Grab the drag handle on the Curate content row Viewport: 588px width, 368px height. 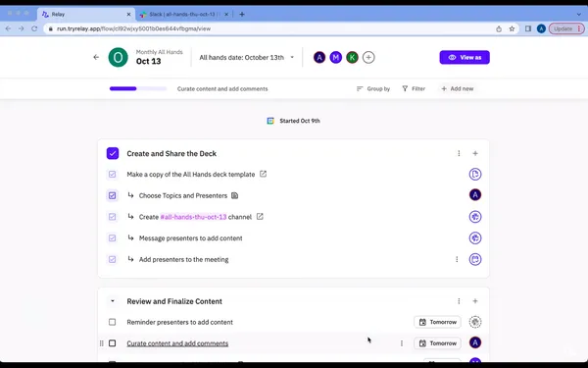(x=101, y=343)
